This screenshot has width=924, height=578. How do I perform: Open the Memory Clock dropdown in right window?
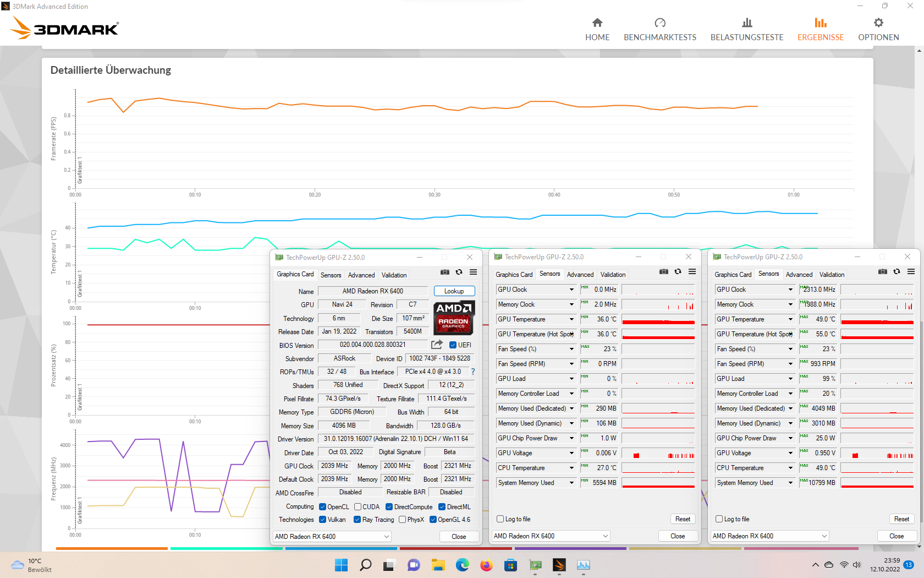[754, 304]
